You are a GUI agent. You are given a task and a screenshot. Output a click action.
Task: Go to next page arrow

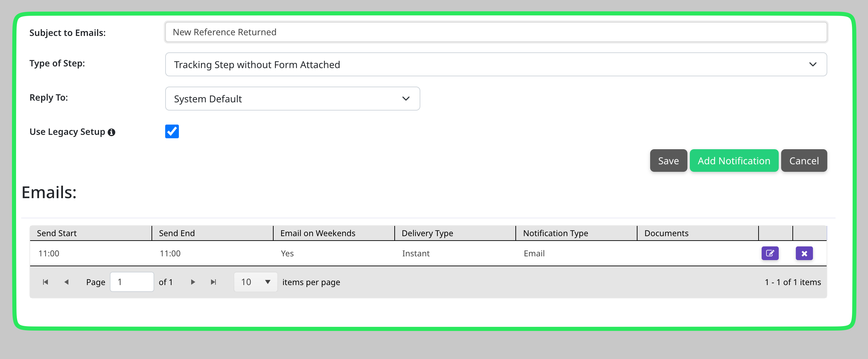point(193,282)
